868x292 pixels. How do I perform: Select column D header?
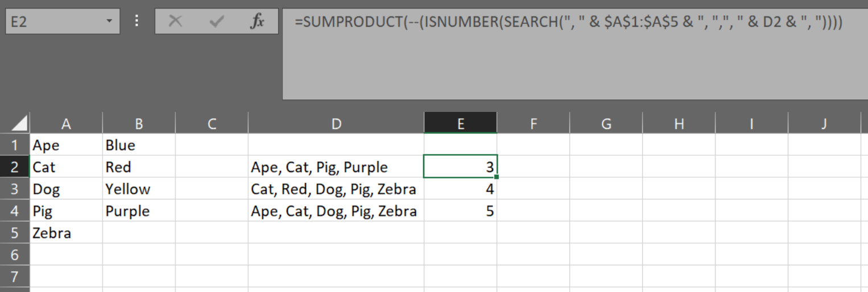point(336,123)
